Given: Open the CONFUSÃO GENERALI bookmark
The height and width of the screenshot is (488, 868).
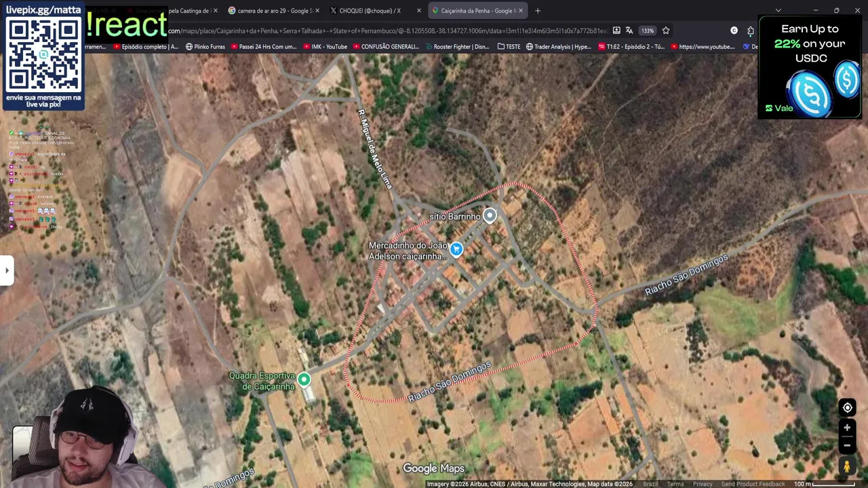Looking at the screenshot, I should 385,47.
